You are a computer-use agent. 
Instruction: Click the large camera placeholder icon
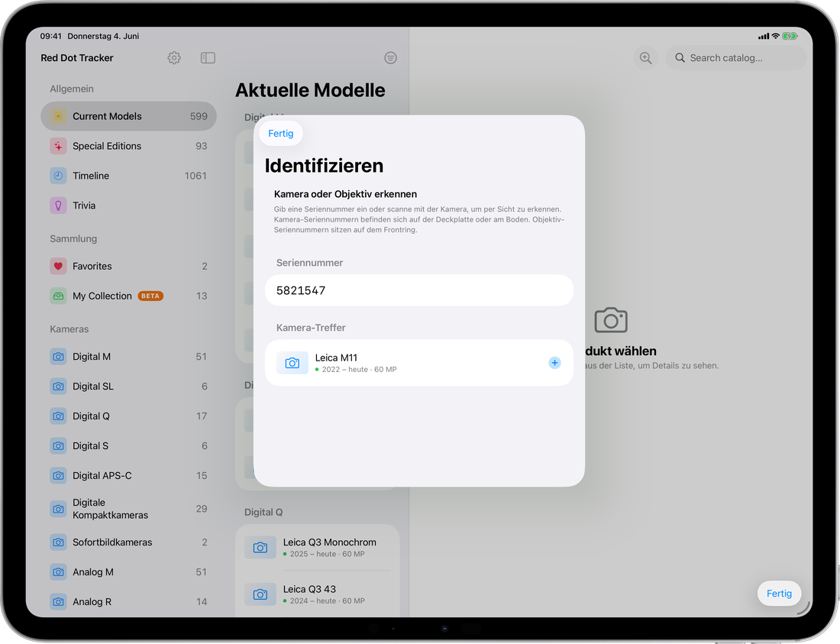pyautogui.click(x=611, y=320)
